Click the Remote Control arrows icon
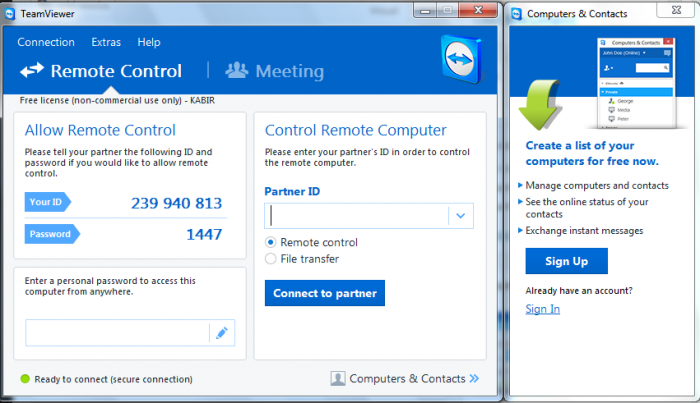The height and width of the screenshot is (403, 700). pos(32,71)
